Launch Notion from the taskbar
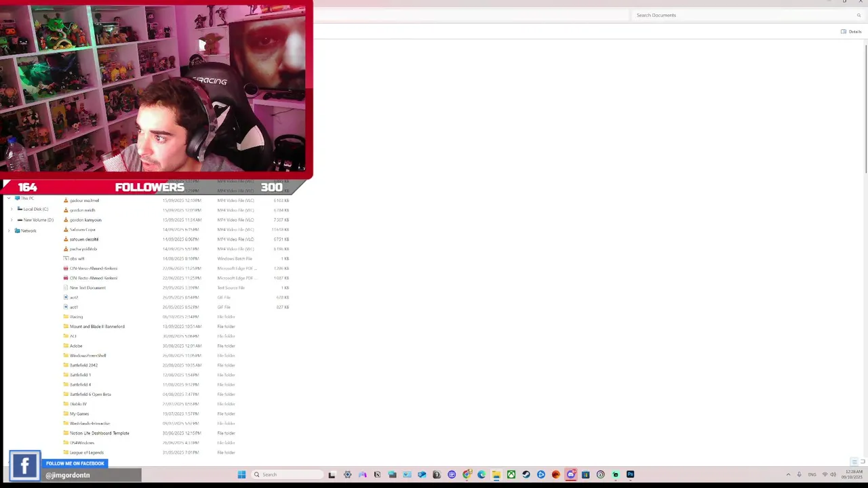Screen dimensions: 868x488 point(377,474)
